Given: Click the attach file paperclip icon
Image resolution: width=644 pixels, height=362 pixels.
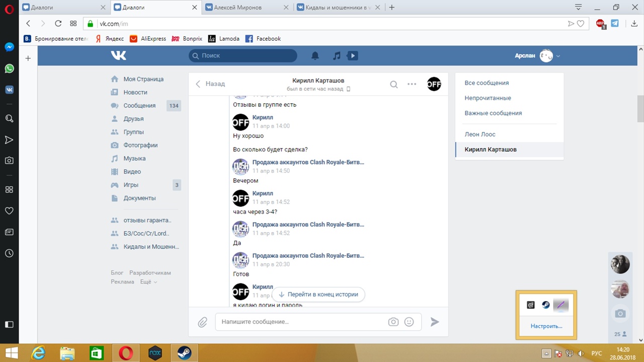Looking at the screenshot, I should click(202, 322).
